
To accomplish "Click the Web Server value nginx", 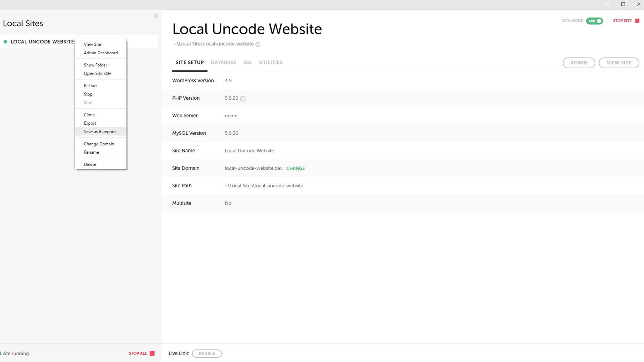I will pos(231,116).
